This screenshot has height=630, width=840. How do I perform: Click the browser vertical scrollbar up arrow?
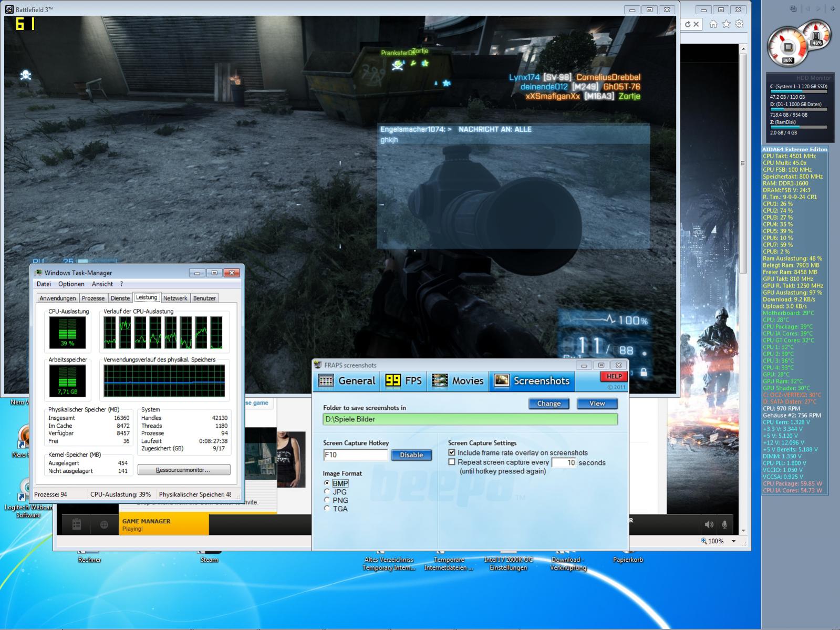point(743,49)
